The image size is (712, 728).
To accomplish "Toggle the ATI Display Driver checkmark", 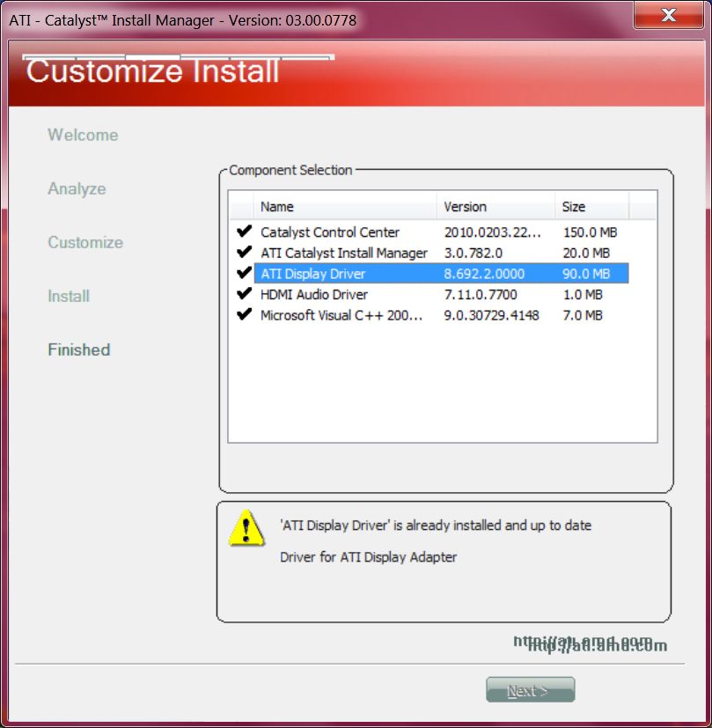I will [x=244, y=273].
